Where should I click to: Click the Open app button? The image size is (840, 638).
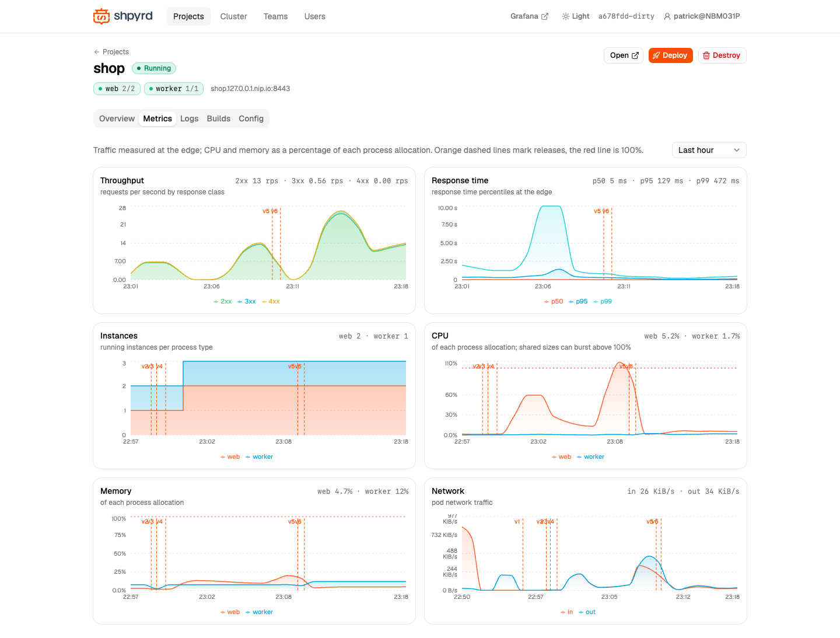click(x=624, y=55)
